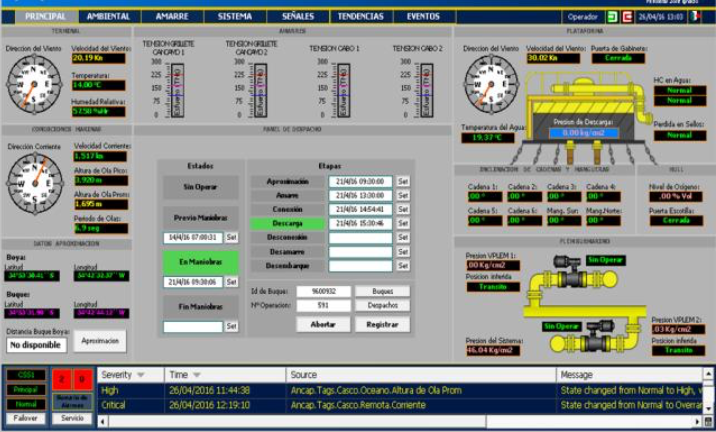The width and height of the screenshot is (716, 432).
Task: Toggle the En Maniobras state
Action: point(200,263)
